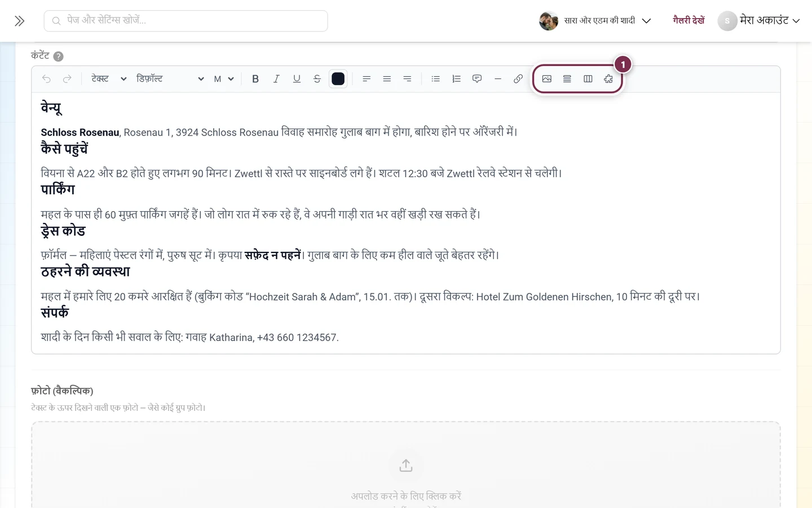This screenshot has width=812, height=508.
Task: Click the संपर्क heading
Action: (x=55, y=313)
